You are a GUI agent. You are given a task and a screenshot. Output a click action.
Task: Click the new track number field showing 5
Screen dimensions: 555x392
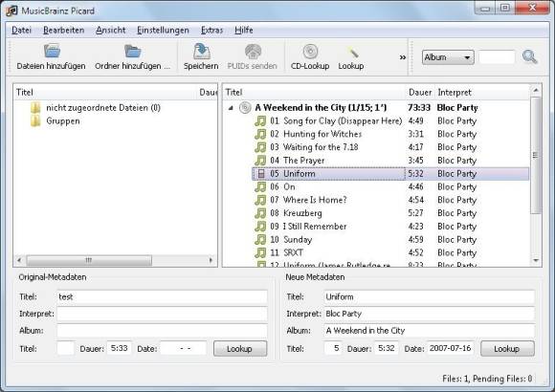click(333, 348)
